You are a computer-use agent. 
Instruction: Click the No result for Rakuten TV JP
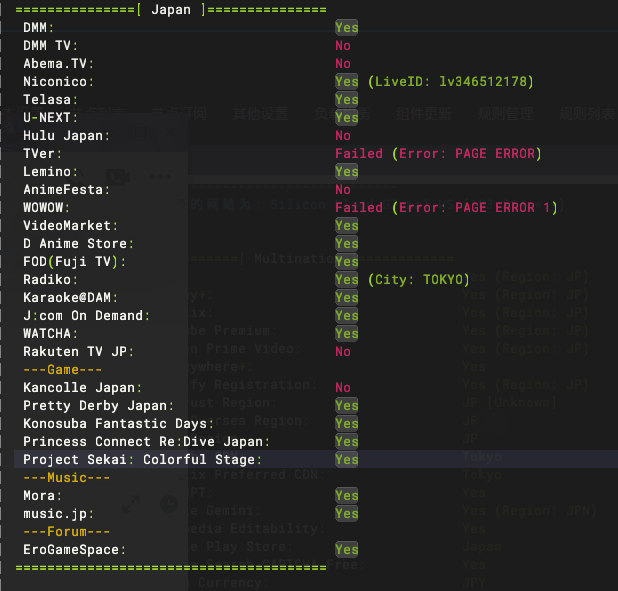pos(343,351)
